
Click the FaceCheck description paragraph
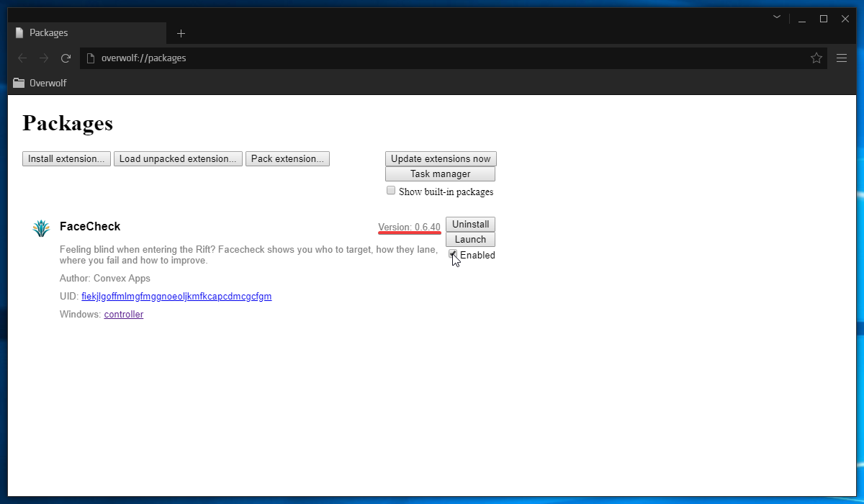(x=248, y=256)
